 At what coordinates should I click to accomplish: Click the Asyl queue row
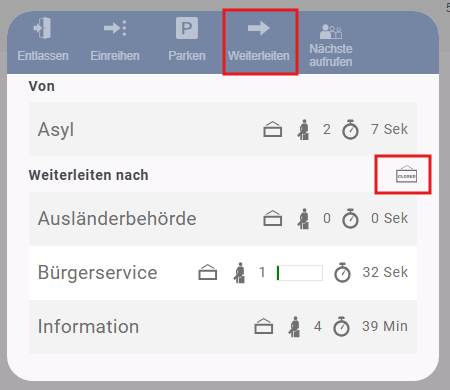pos(223,129)
